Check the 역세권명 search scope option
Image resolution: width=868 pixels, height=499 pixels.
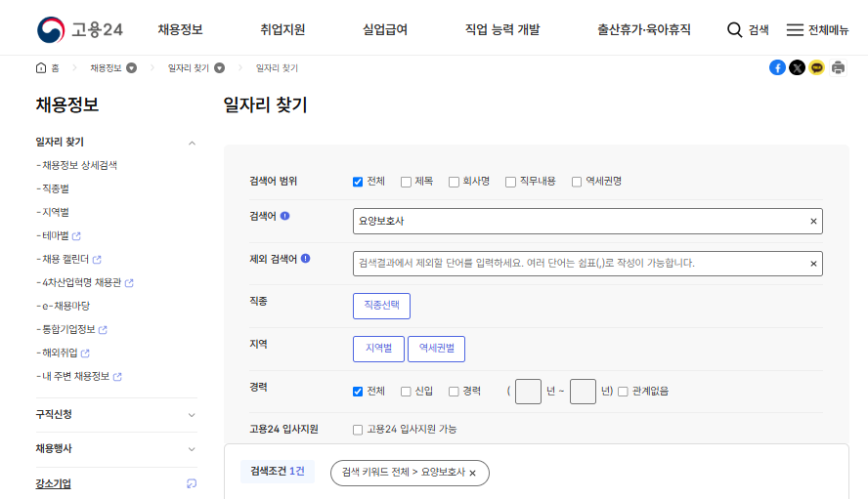click(x=577, y=182)
